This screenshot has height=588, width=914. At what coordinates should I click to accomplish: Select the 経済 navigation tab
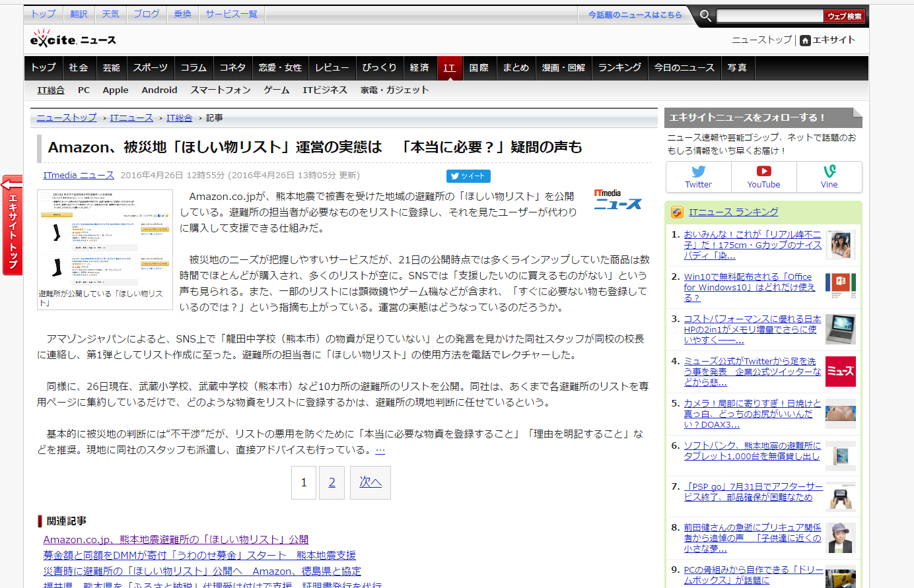tap(419, 68)
